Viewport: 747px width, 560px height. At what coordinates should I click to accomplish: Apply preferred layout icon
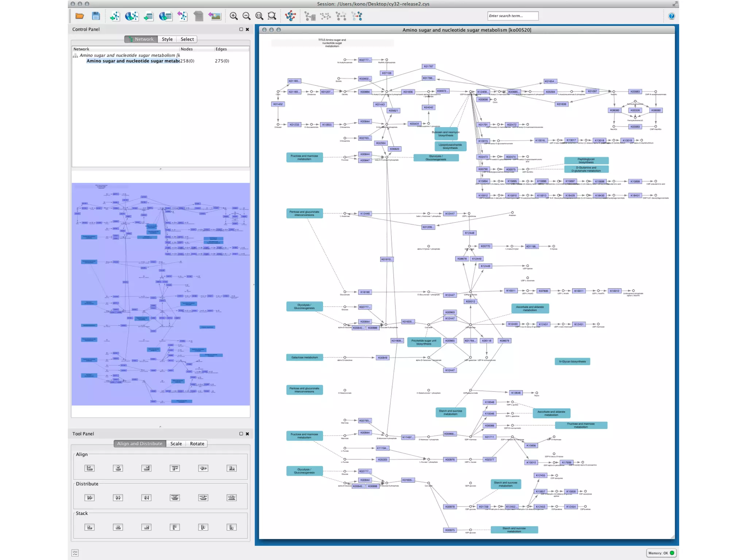(x=290, y=16)
